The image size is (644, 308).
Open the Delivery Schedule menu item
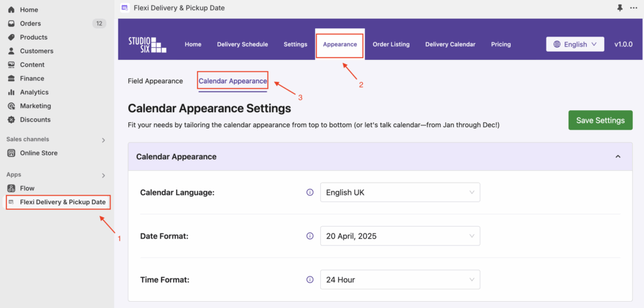pos(242,45)
